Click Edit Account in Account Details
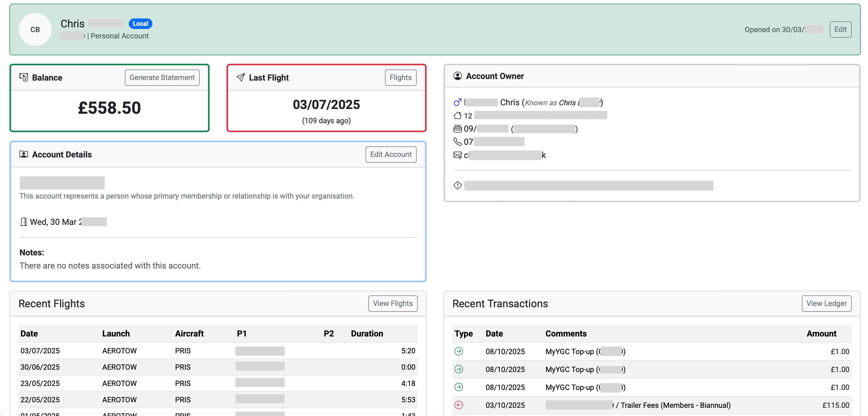 [391, 154]
